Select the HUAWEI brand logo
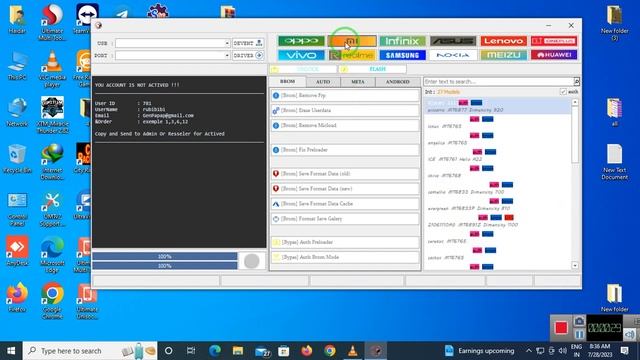The width and height of the screenshot is (640, 360). 554,55
